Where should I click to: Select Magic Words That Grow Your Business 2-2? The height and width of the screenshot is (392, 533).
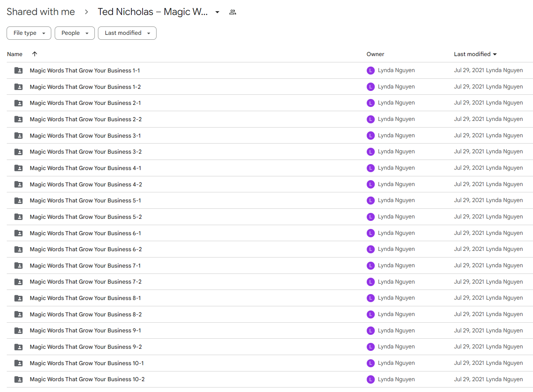click(86, 119)
